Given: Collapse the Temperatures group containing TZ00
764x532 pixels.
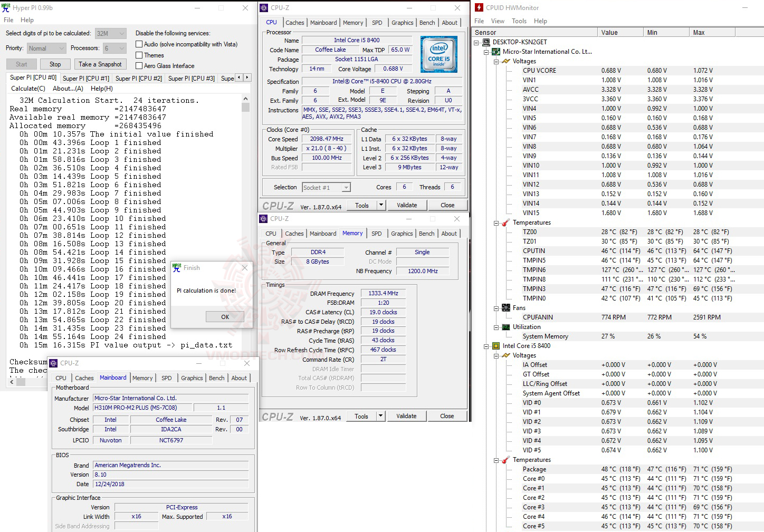Looking at the screenshot, I should [x=496, y=223].
